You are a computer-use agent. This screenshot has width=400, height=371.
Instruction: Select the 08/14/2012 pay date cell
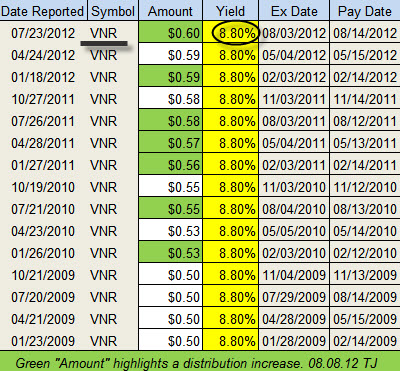[x=365, y=32]
